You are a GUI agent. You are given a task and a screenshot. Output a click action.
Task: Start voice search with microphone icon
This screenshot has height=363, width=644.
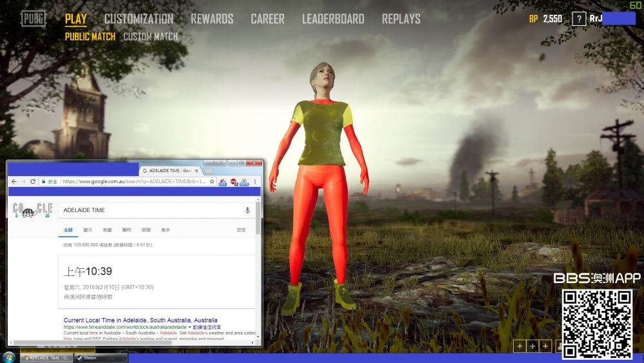click(247, 210)
